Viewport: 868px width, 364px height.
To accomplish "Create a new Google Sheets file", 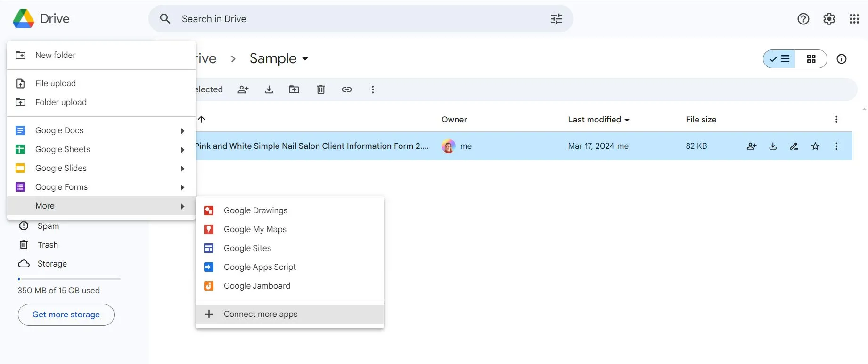I will pyautogui.click(x=101, y=149).
